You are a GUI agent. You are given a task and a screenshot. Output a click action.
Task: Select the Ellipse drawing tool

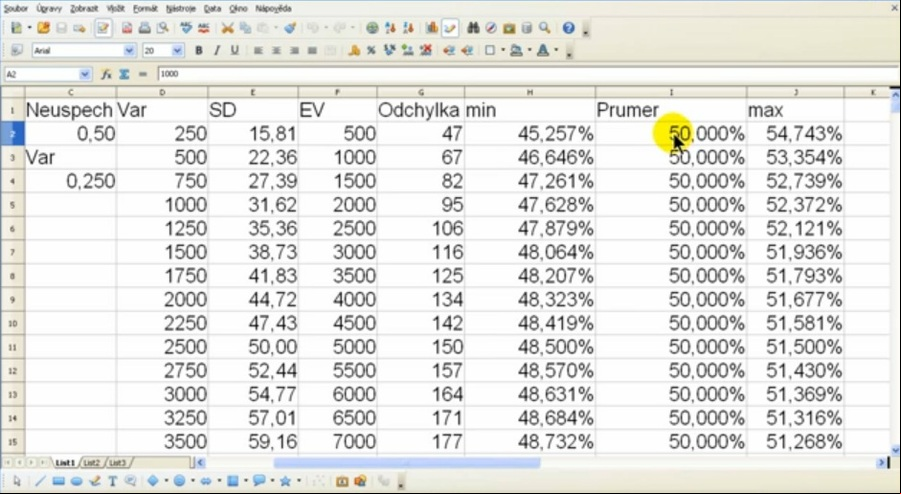point(76,481)
